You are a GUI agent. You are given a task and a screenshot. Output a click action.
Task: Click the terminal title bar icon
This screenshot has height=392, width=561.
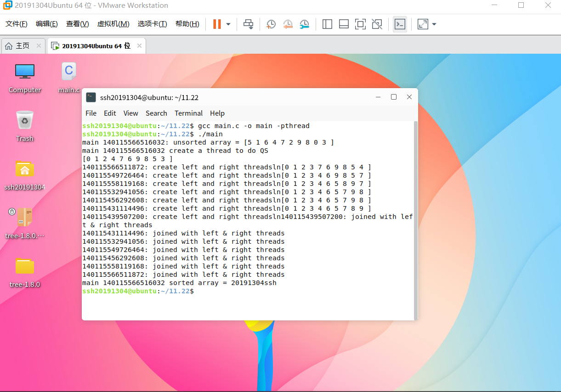coord(91,97)
